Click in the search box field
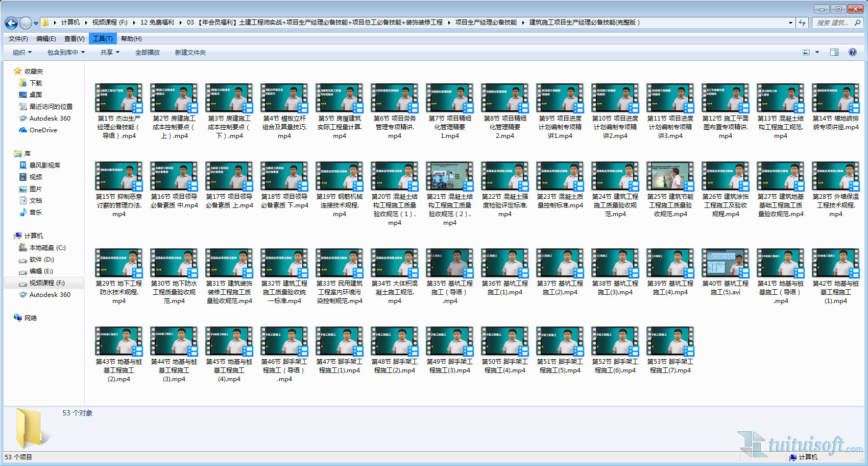 point(832,22)
